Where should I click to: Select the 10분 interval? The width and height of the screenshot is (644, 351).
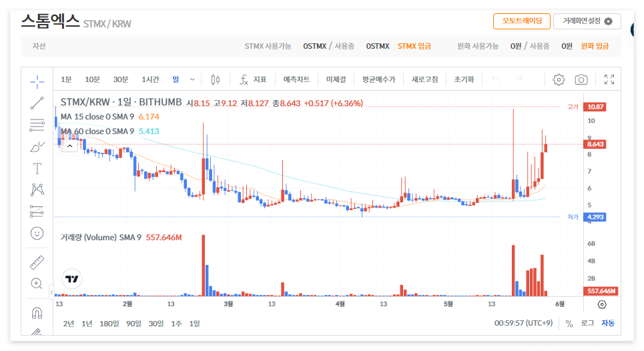click(92, 79)
